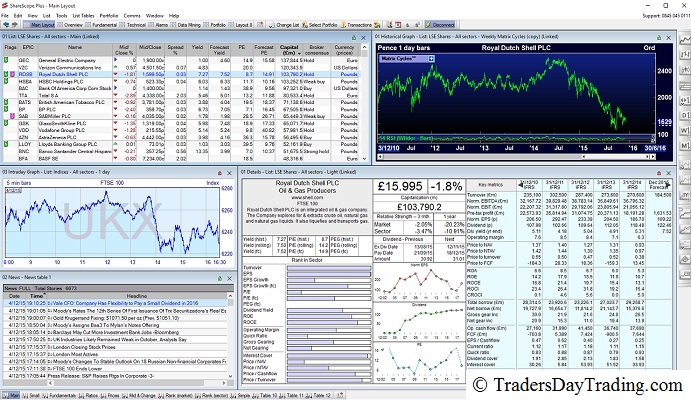Image resolution: width=691 pixels, height=400 pixels.
Task: Click scroll-right arrow of historical graph scrollbar
Action: [x=655, y=156]
